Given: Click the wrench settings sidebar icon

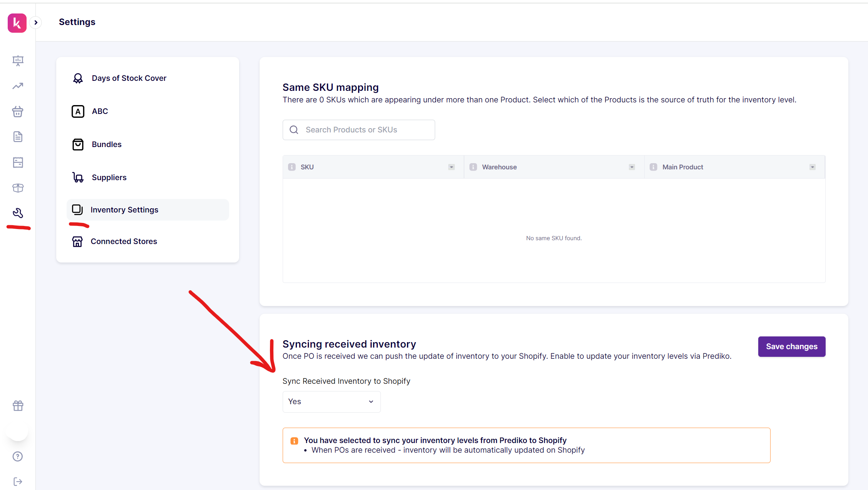Looking at the screenshot, I should click(18, 213).
